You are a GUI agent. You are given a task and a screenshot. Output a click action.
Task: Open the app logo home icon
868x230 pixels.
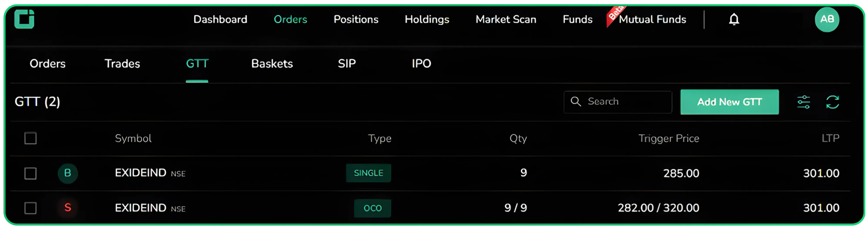tap(24, 19)
